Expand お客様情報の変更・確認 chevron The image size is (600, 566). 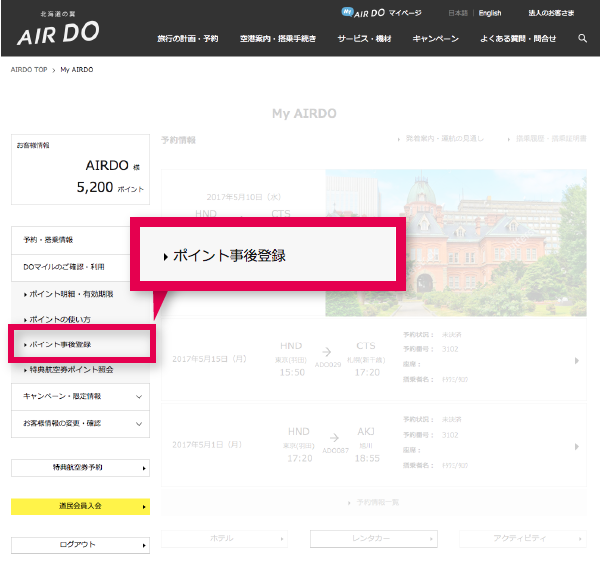pyautogui.click(x=139, y=424)
